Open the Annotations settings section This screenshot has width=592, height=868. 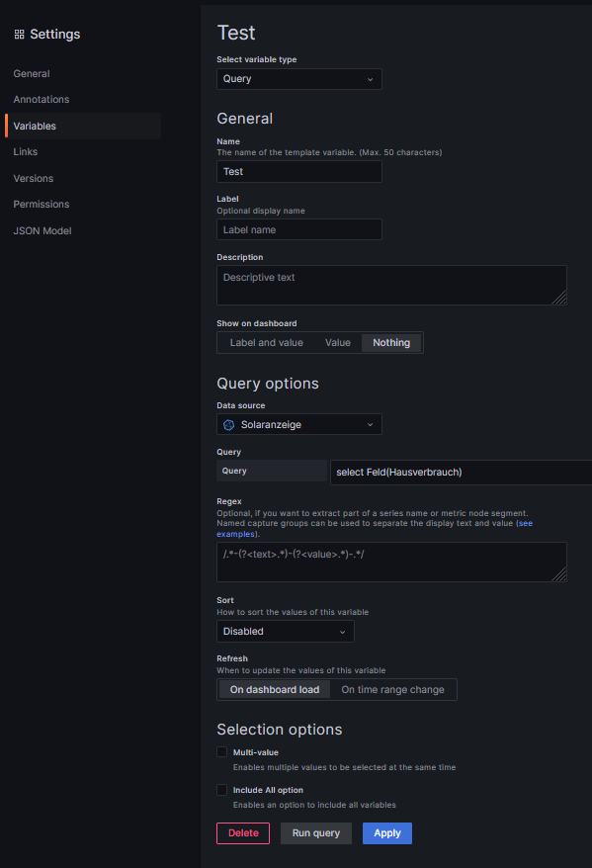[x=42, y=100]
